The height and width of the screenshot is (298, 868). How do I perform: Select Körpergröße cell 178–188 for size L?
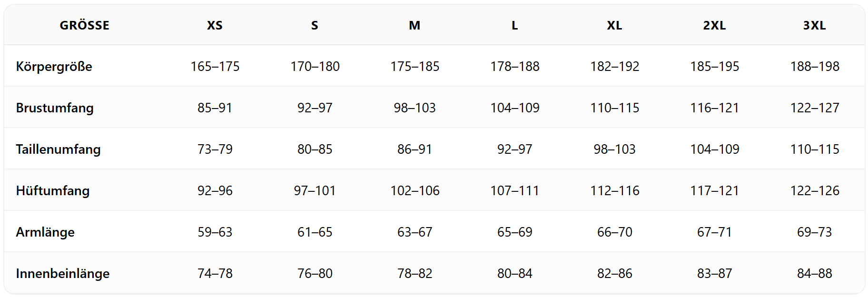click(515, 67)
